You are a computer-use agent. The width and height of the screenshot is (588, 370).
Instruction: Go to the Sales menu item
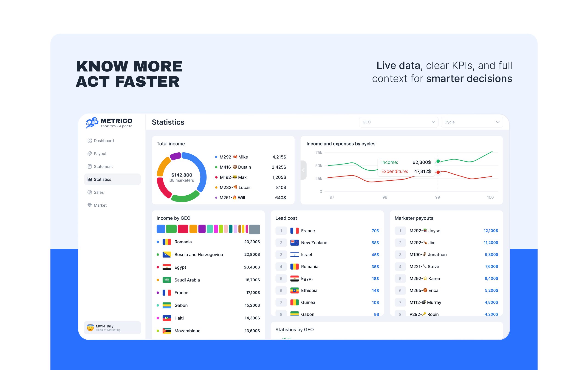99,192
